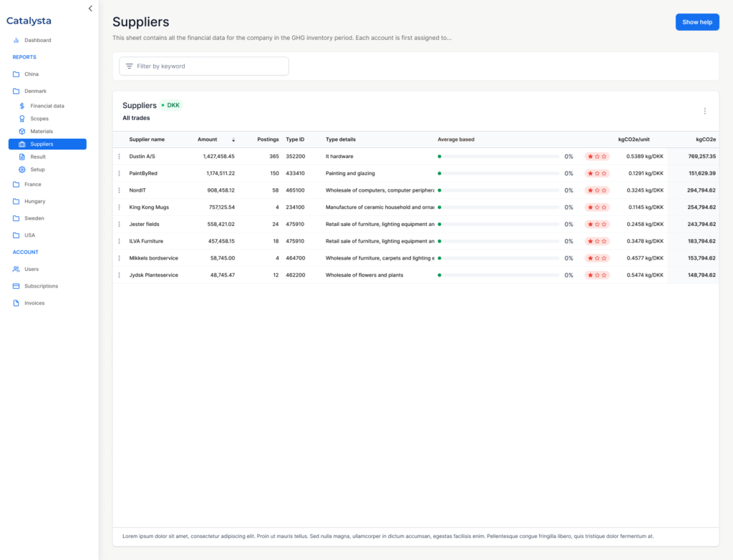
Task: Sort by the Amount column arrow
Action: [233, 140]
